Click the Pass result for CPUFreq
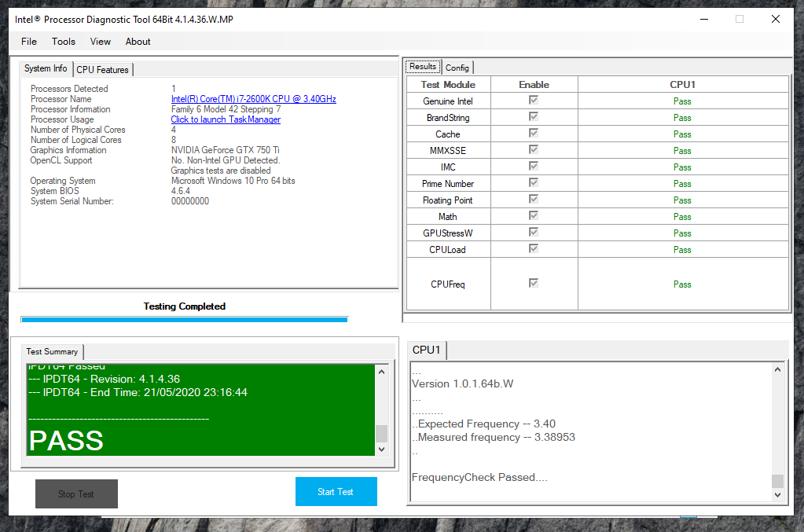 [x=682, y=284]
